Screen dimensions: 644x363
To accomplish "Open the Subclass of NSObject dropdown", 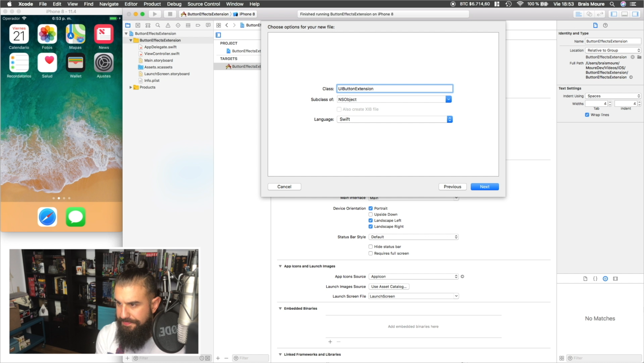I will pos(449,99).
